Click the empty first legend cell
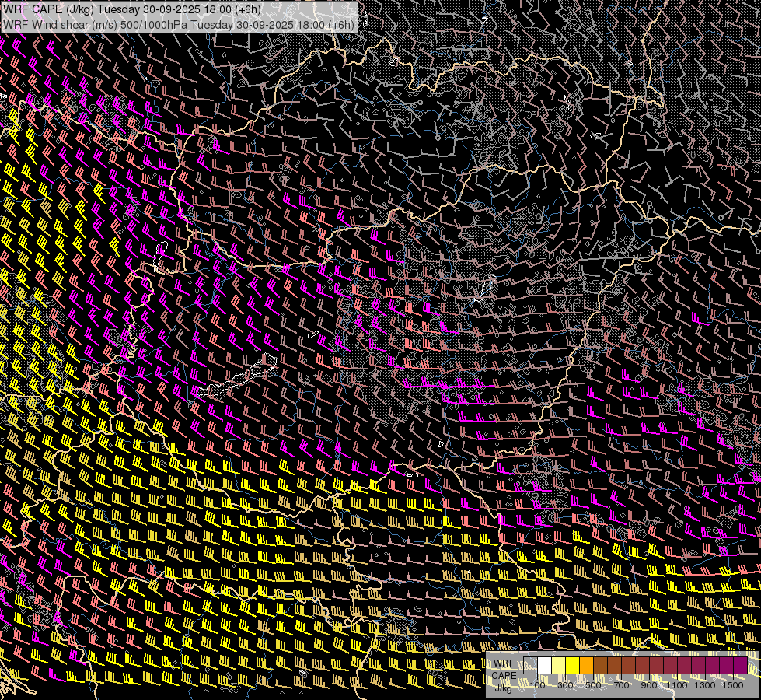The width and height of the screenshot is (761, 700). coord(531,666)
